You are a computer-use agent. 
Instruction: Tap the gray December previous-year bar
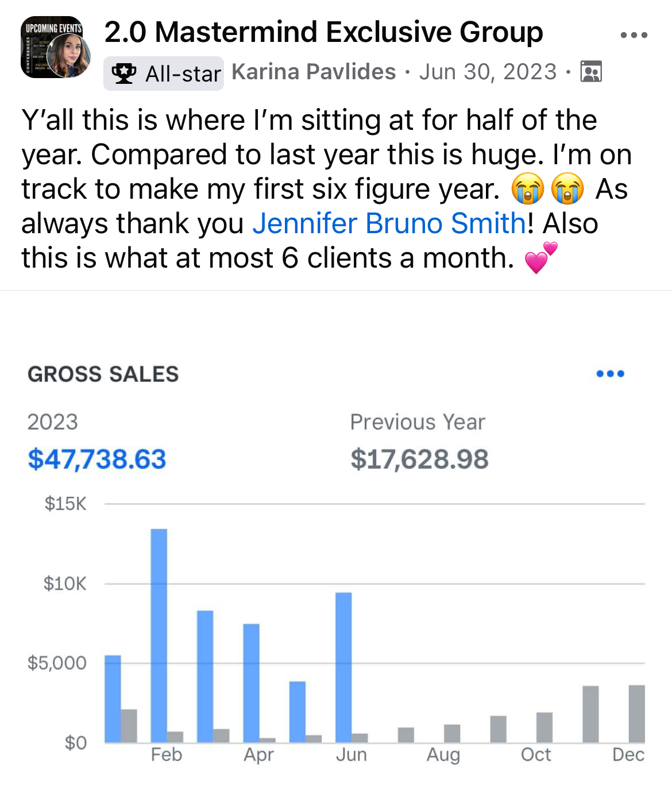tap(636, 713)
